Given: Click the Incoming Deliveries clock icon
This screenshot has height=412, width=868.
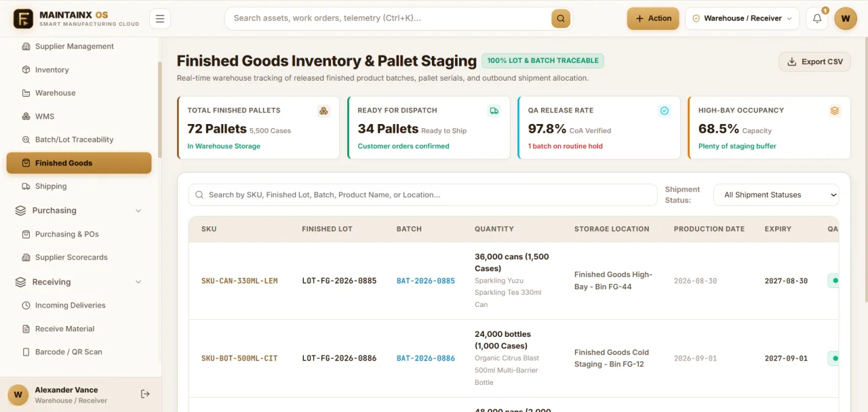Looking at the screenshot, I should click(26, 306).
